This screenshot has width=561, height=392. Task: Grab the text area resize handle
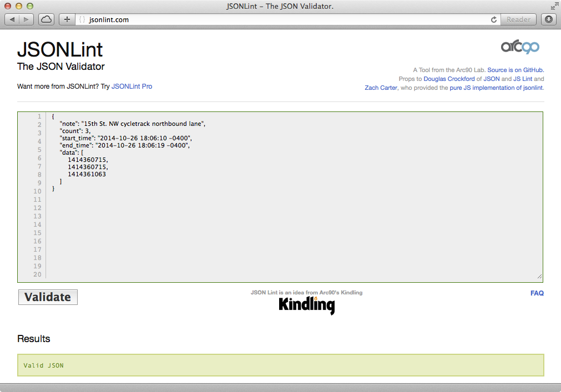(x=539, y=276)
